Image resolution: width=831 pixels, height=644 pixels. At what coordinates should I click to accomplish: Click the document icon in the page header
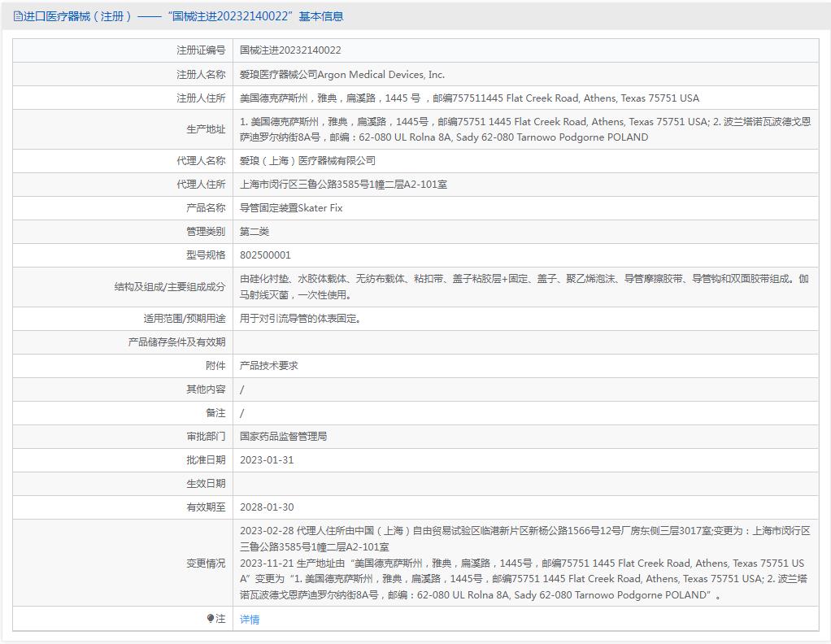pyautogui.click(x=18, y=16)
